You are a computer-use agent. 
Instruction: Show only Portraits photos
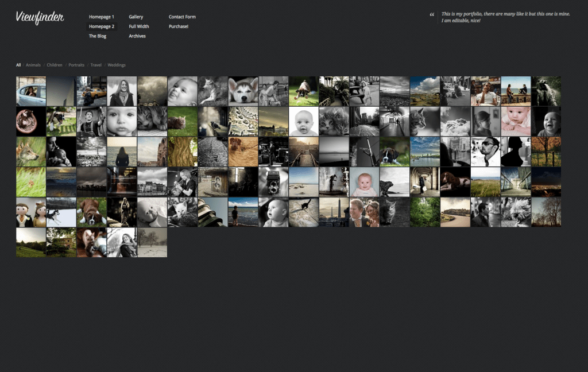[x=76, y=65]
